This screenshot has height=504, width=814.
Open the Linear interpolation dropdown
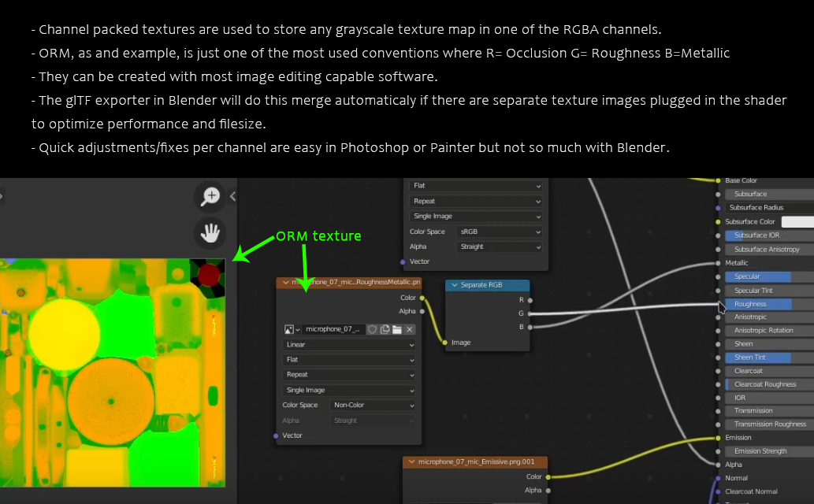349,345
